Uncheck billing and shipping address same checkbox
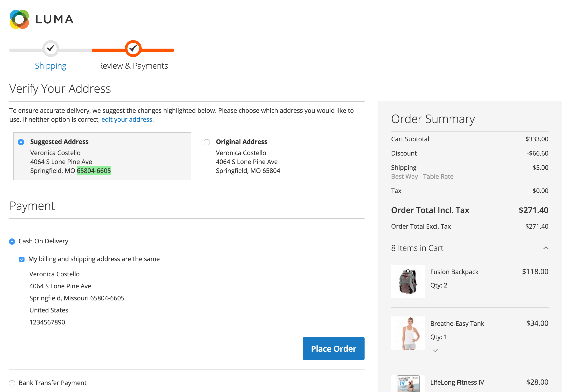The image size is (568, 392). (22, 259)
